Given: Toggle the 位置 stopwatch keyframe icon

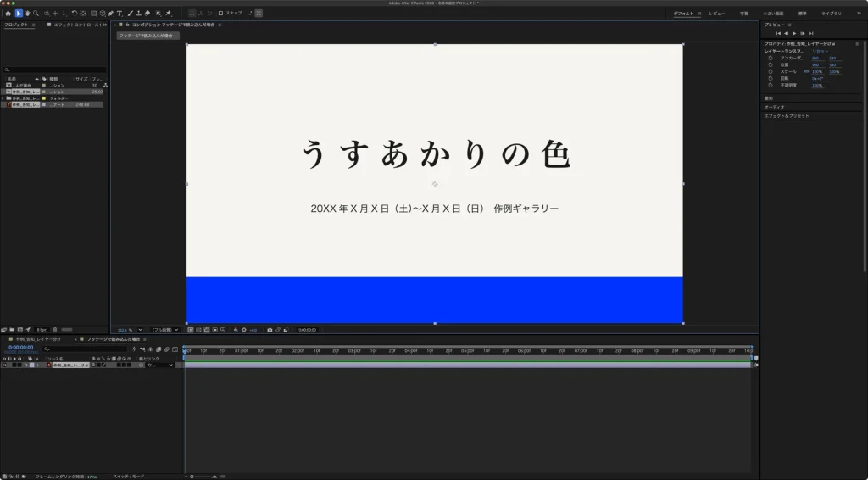Looking at the screenshot, I should pyautogui.click(x=770, y=64).
